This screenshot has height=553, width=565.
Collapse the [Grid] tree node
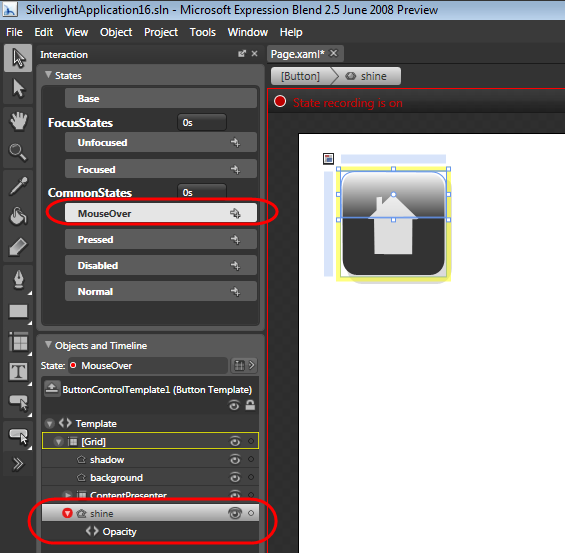coord(58,441)
